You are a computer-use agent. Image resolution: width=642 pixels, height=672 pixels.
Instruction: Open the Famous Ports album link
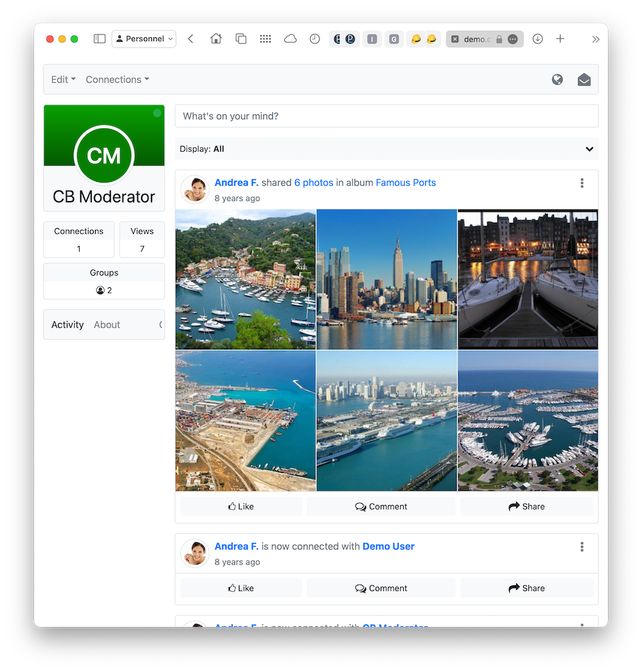pos(406,182)
